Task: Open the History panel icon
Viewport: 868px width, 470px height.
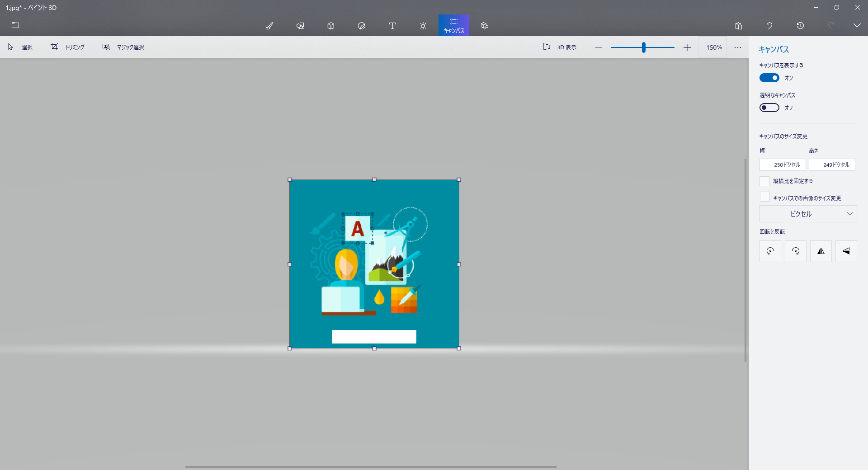Action: point(800,26)
